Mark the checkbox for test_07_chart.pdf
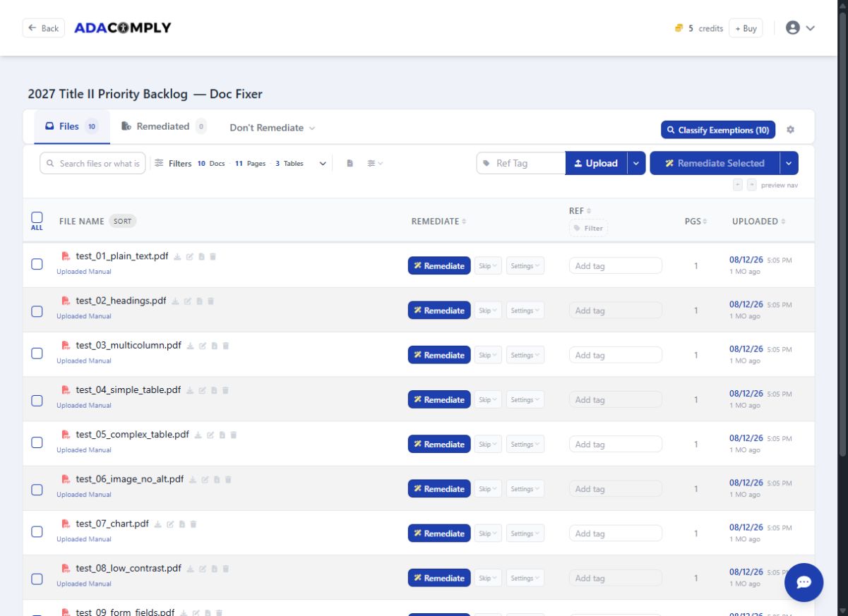 [x=37, y=533]
